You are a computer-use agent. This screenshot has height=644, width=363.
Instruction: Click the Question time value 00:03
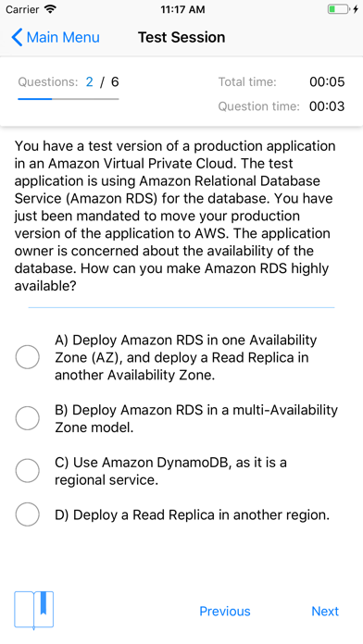coord(327,106)
